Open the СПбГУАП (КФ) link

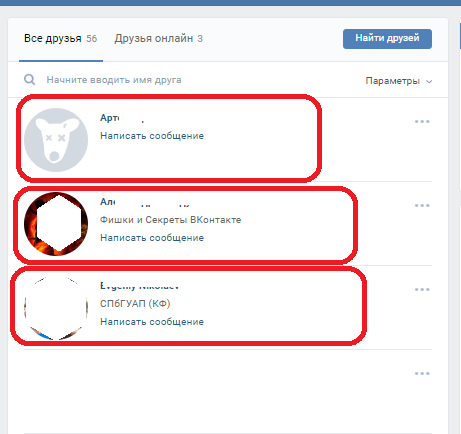[135, 304]
